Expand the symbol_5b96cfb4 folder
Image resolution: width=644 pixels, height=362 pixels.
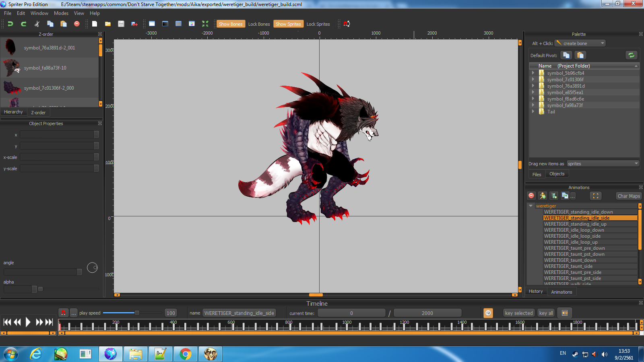point(533,73)
